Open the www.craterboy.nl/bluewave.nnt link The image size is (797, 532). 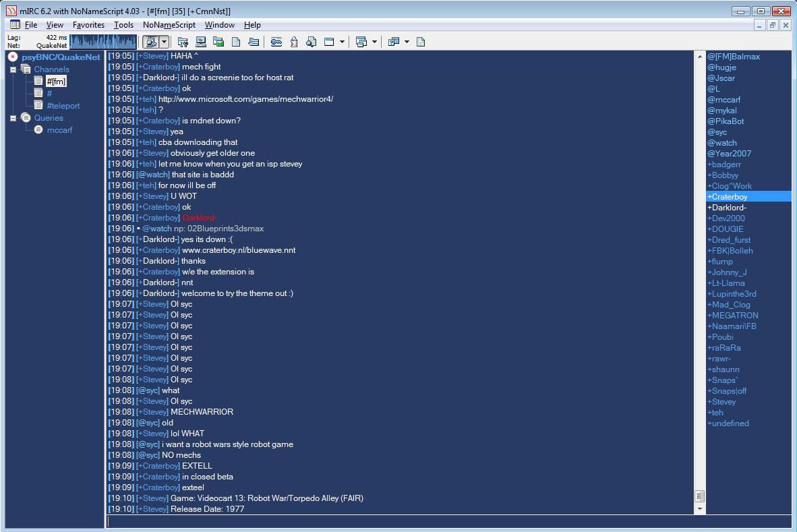coord(239,250)
